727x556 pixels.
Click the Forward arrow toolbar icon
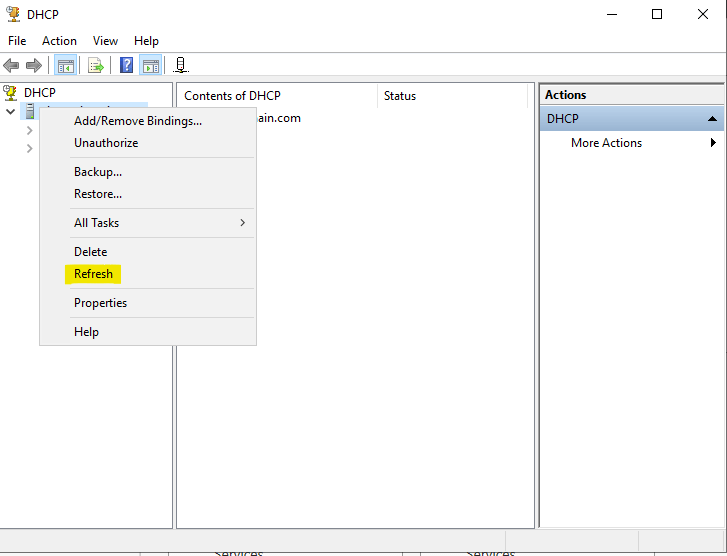point(34,66)
